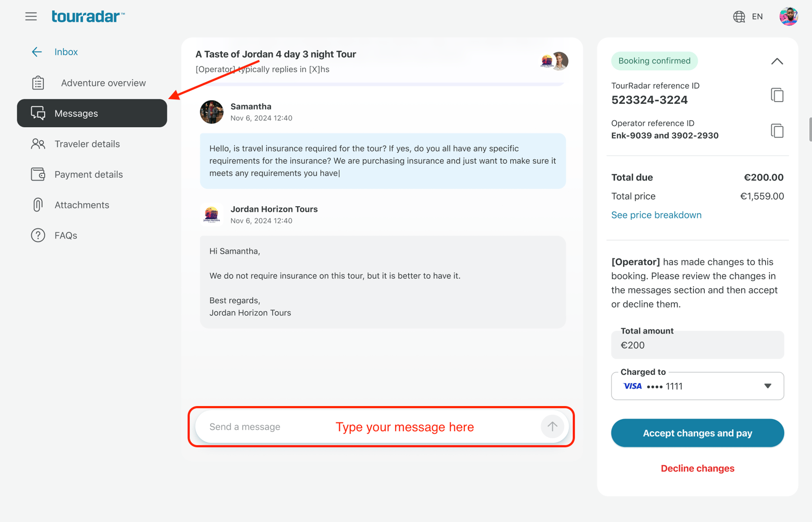Click the send message arrow
Viewport: 812px width, 522px height.
pos(552,426)
